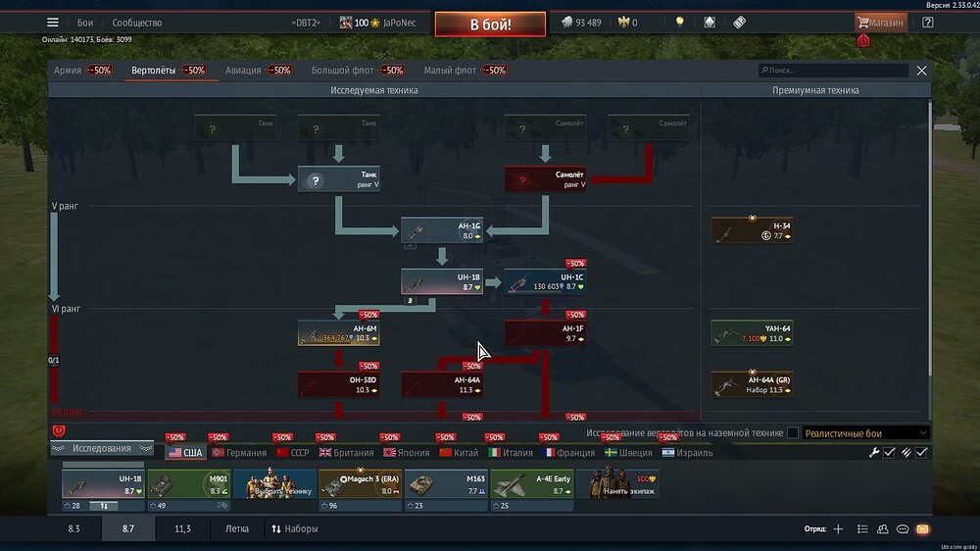Select the AH-64A helicopter in research tree
The height and width of the screenshot is (551, 980).
click(x=442, y=384)
